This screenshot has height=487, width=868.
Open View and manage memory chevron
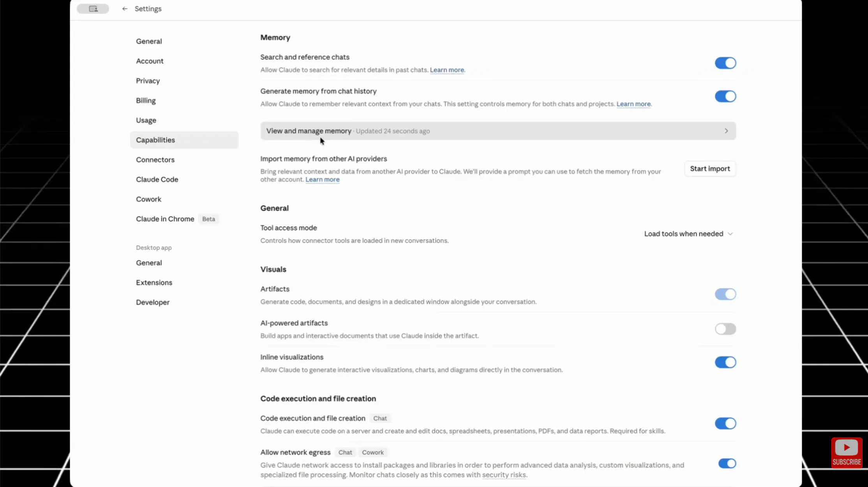point(726,131)
